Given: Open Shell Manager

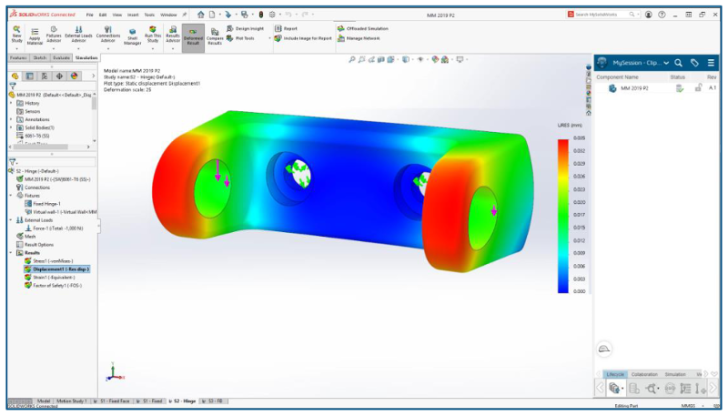Looking at the screenshot, I should point(132,37).
